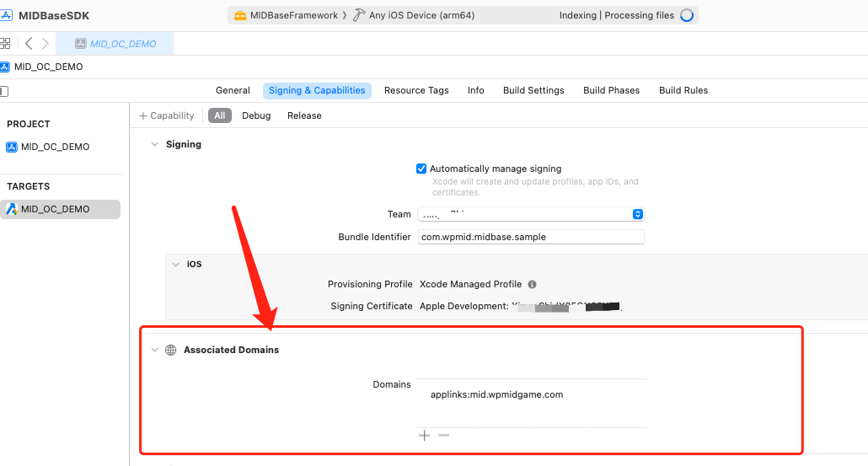Filter capabilities by Debug configuration
Viewport: 868px width, 466px height.
[x=256, y=115]
